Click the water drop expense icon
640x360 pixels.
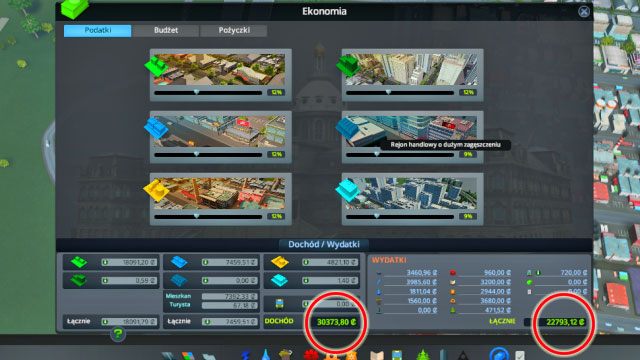click(379, 291)
